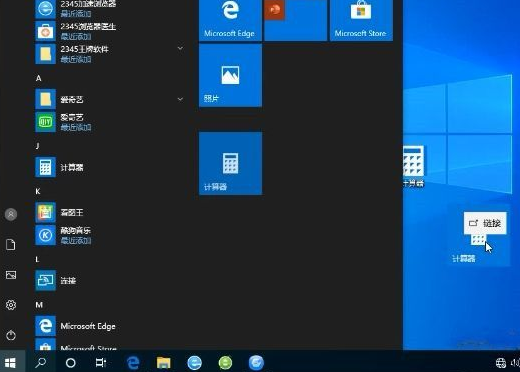Screen dimensions: 520x372
Task: Open Task View on taskbar
Action: [101, 363]
